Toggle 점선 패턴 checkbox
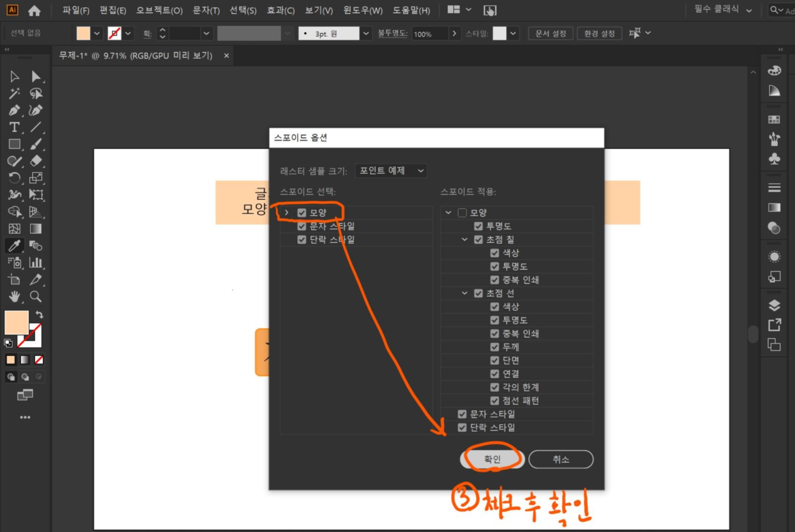The image size is (795, 532). [494, 401]
